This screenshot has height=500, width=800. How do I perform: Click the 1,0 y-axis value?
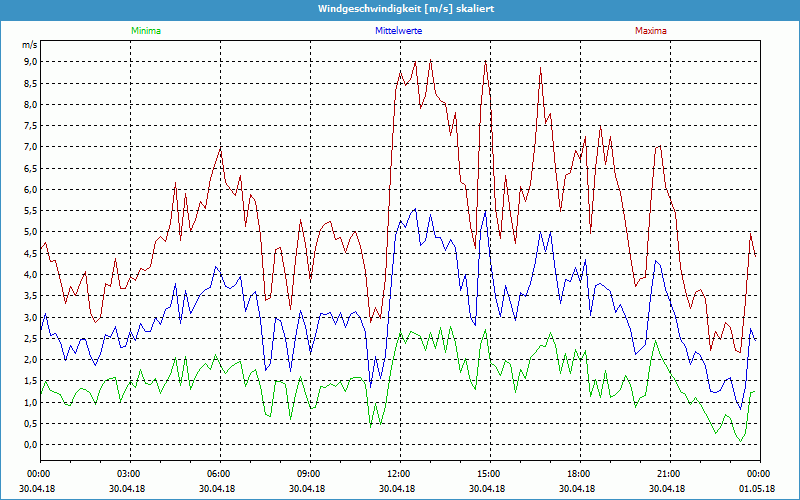31,402
